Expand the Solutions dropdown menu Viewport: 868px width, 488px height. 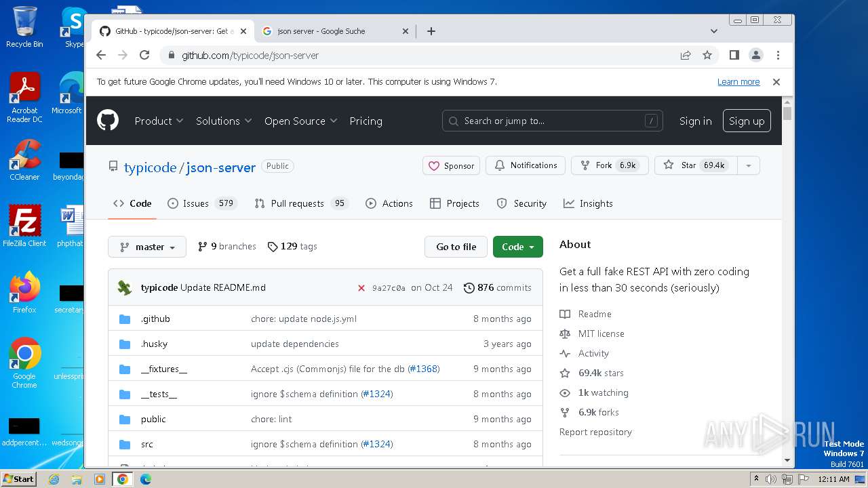(224, 121)
